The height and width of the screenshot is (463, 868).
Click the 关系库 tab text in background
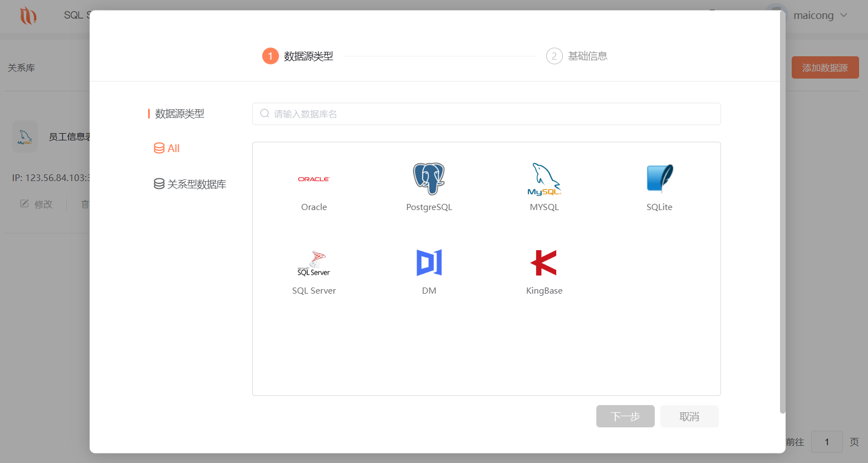(x=21, y=67)
